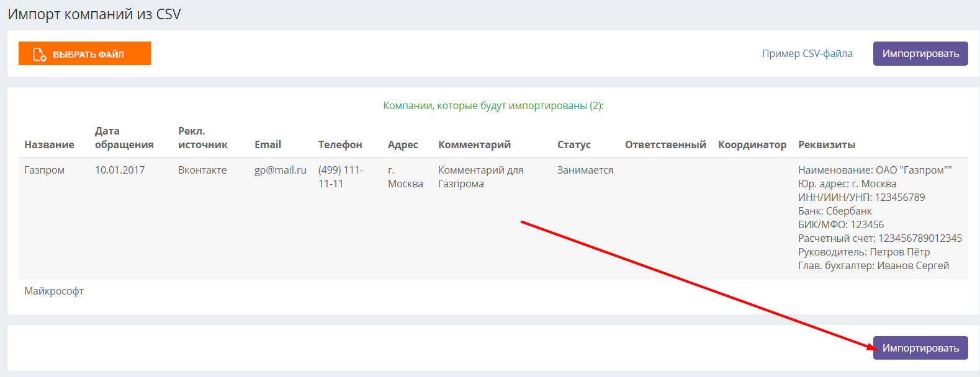The width and height of the screenshot is (980, 377).
Task: Select the email 'gp@mail.ru'
Action: (x=281, y=170)
